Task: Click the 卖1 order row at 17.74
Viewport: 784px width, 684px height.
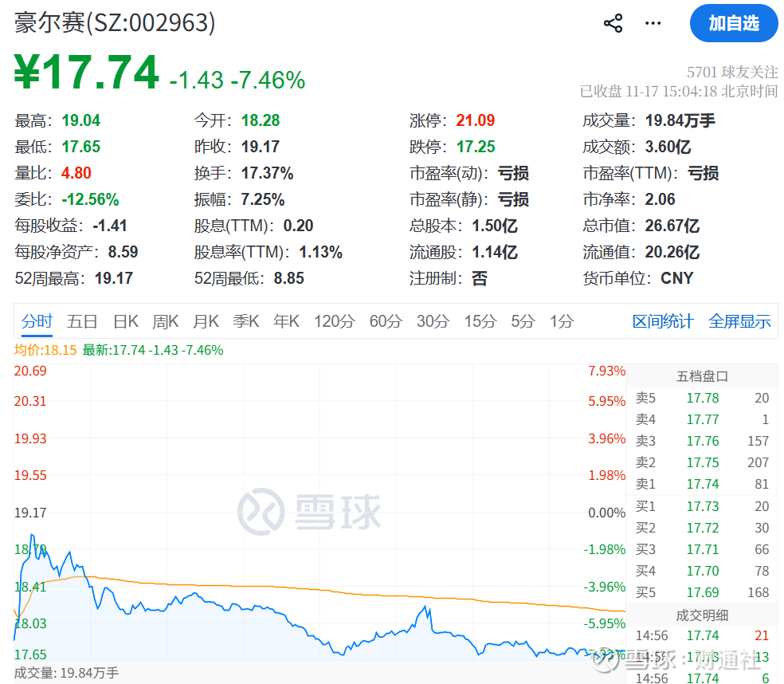Action: 702,484
